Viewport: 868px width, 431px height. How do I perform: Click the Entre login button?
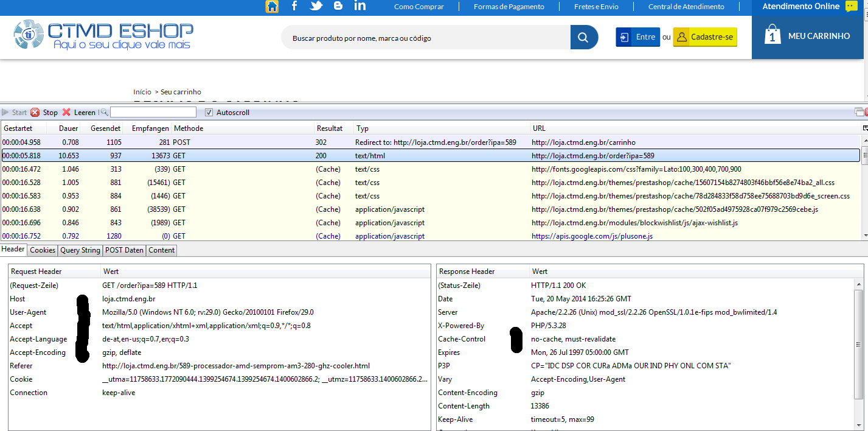point(637,37)
